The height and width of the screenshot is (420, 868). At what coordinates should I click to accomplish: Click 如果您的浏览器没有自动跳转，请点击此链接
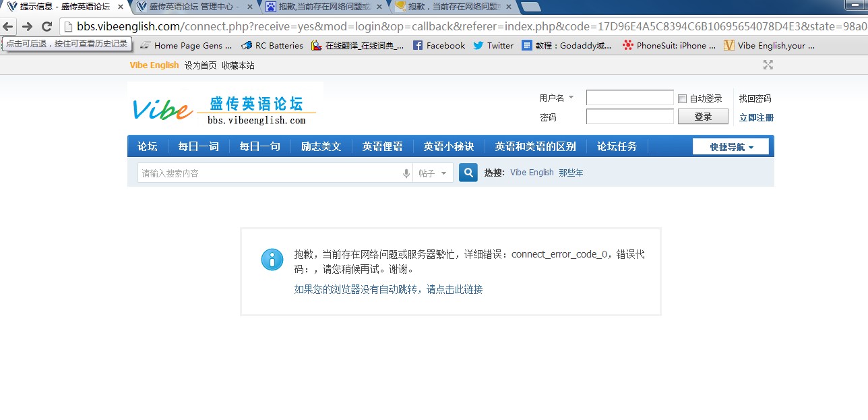[388, 289]
